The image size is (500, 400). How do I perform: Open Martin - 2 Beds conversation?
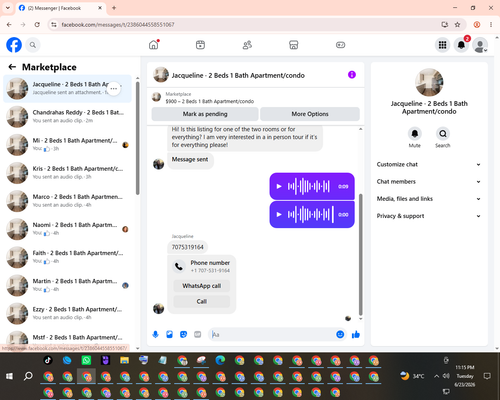[x=67, y=285]
